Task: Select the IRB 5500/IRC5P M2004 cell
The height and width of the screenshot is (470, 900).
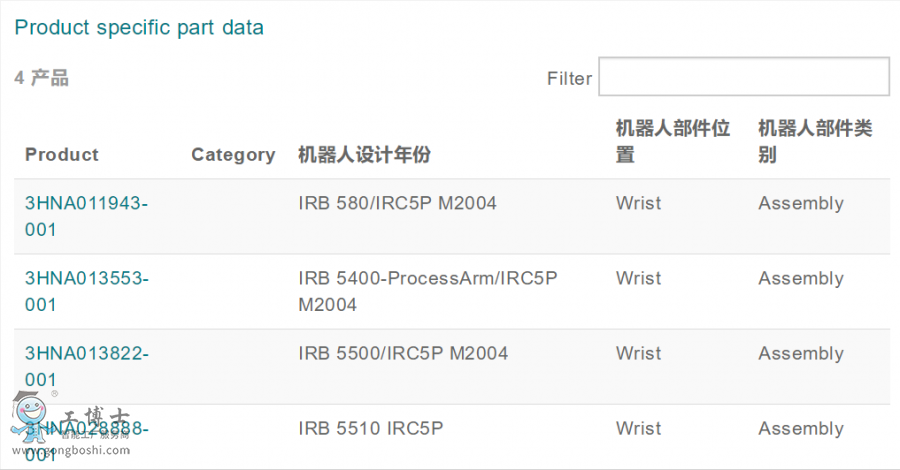Action: [403, 353]
